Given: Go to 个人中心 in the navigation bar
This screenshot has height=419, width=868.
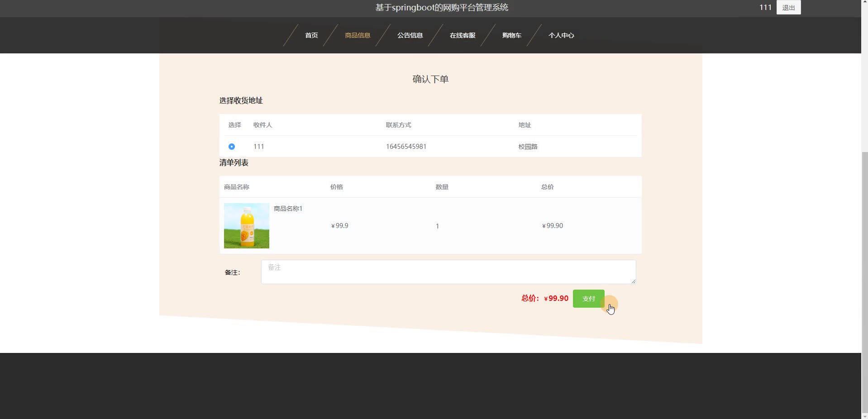Looking at the screenshot, I should click(x=561, y=35).
